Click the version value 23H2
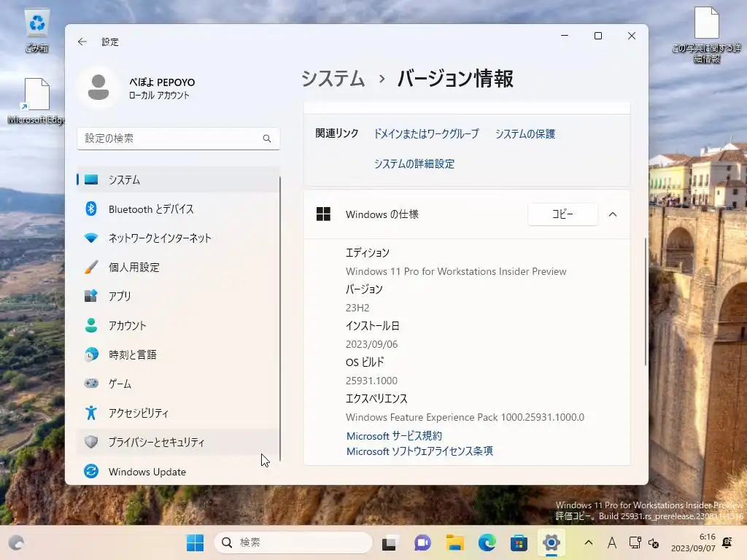Viewport: 747px width, 560px height. click(357, 308)
